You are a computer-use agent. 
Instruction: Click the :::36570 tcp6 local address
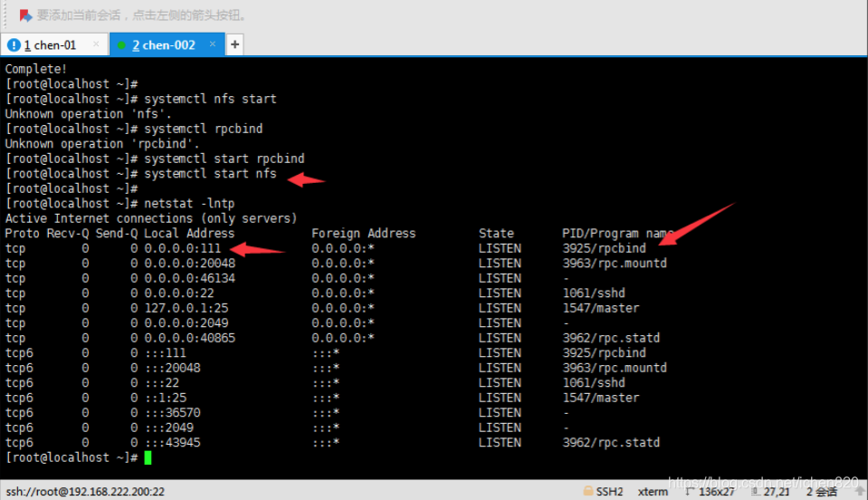(x=172, y=413)
